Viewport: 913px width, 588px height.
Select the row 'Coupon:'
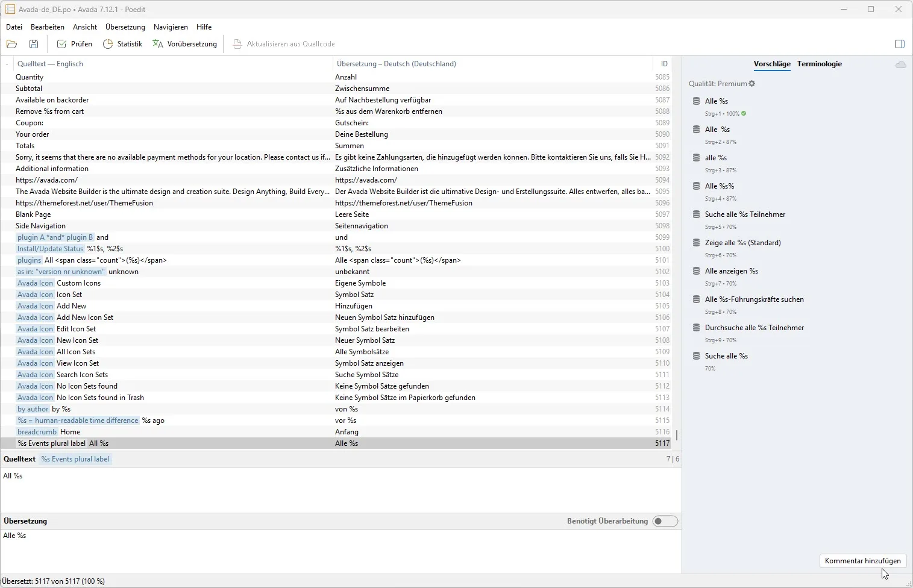click(337, 123)
